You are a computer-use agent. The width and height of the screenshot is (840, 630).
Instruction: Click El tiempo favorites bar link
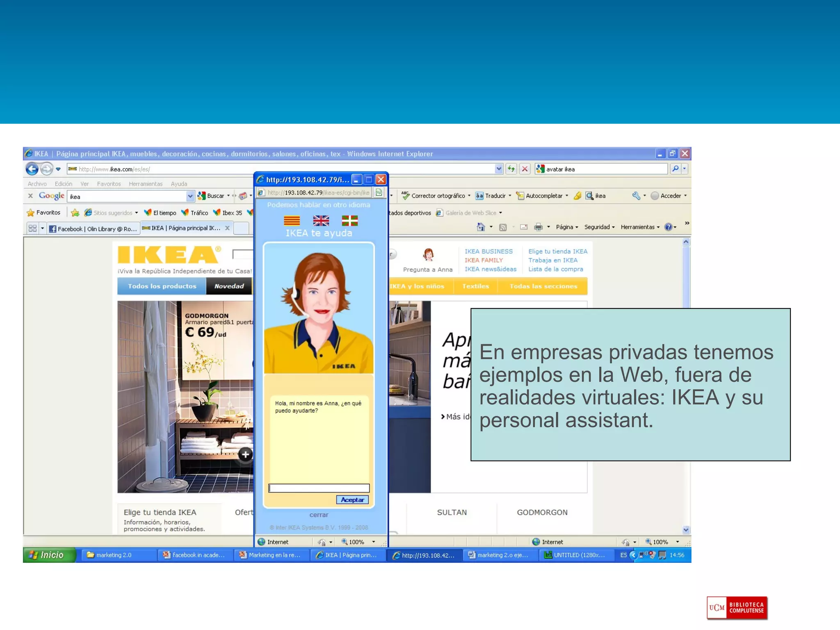coord(160,213)
